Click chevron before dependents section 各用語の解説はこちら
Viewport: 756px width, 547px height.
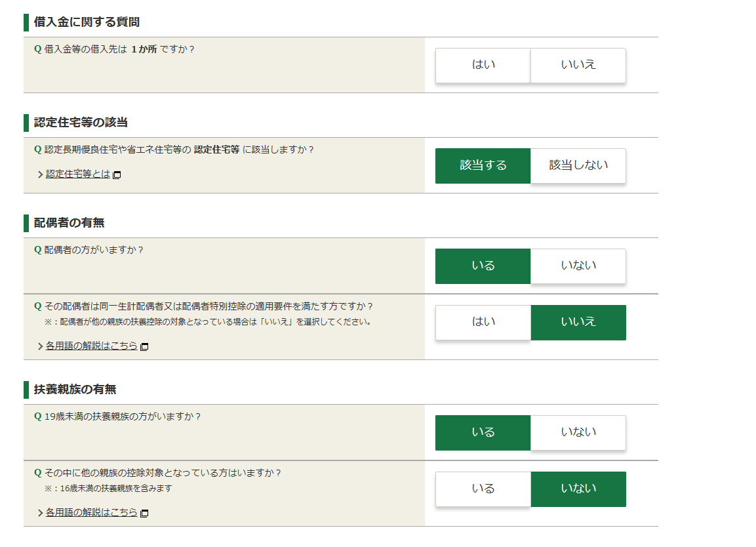pyautogui.click(x=41, y=514)
